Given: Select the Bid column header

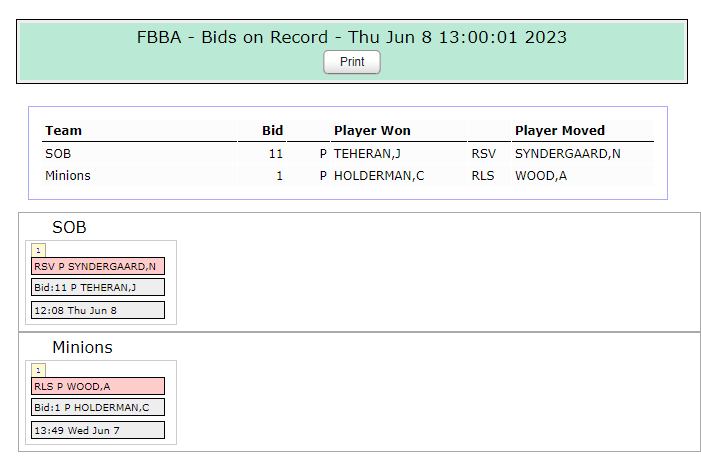Looking at the screenshot, I should point(272,130).
